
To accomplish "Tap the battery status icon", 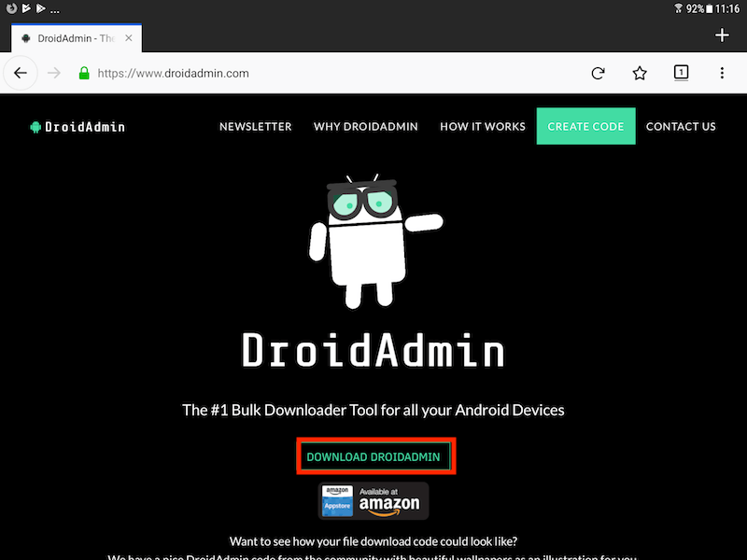I will 709,8.
